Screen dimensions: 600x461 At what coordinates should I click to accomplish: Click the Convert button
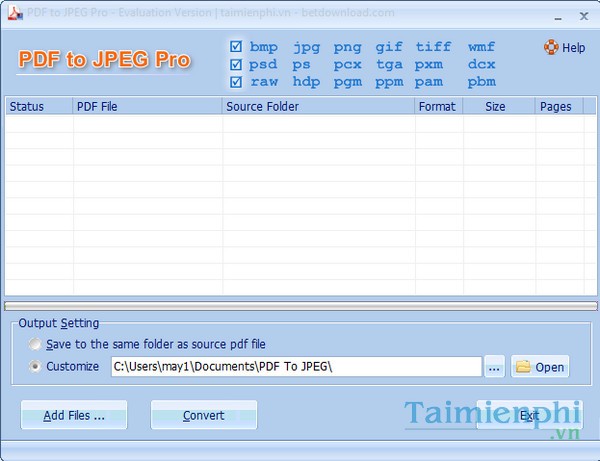(x=204, y=415)
